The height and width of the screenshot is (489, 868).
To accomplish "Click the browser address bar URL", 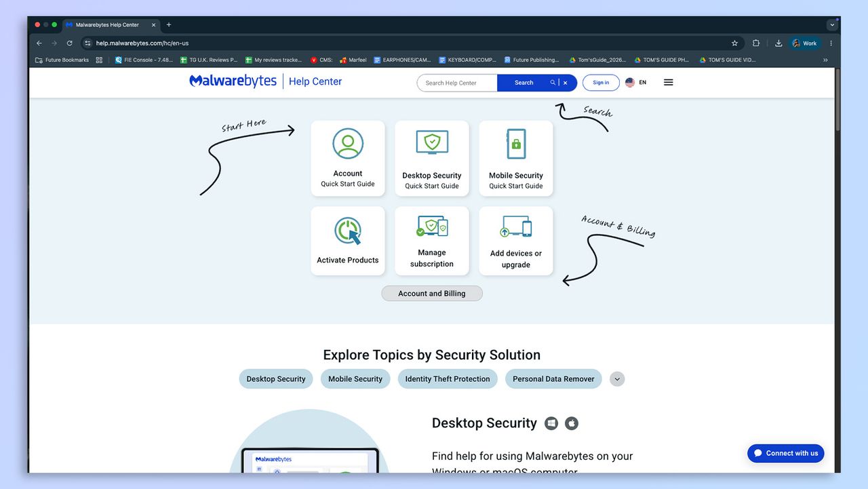I will click(142, 43).
